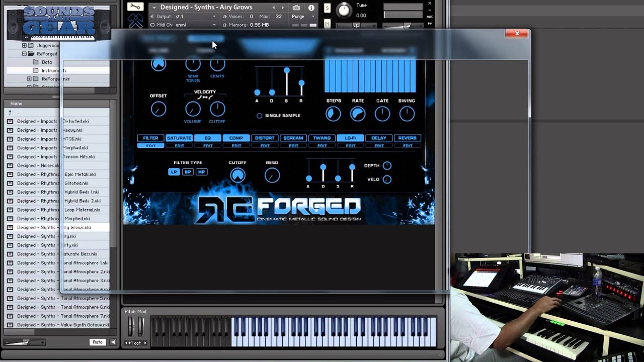Open the Output st.1 dropdown
The height and width of the screenshot is (362, 644).
click(183, 17)
